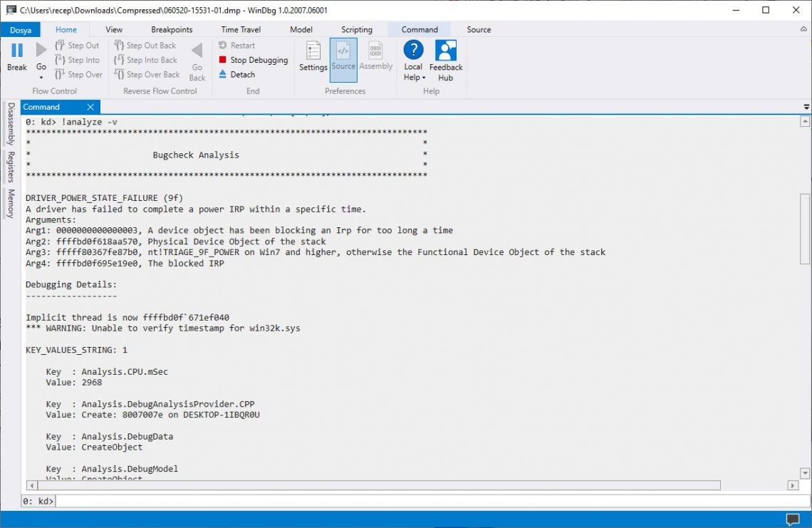This screenshot has height=528, width=812.
Task: Click the Restart button
Action: (237, 46)
